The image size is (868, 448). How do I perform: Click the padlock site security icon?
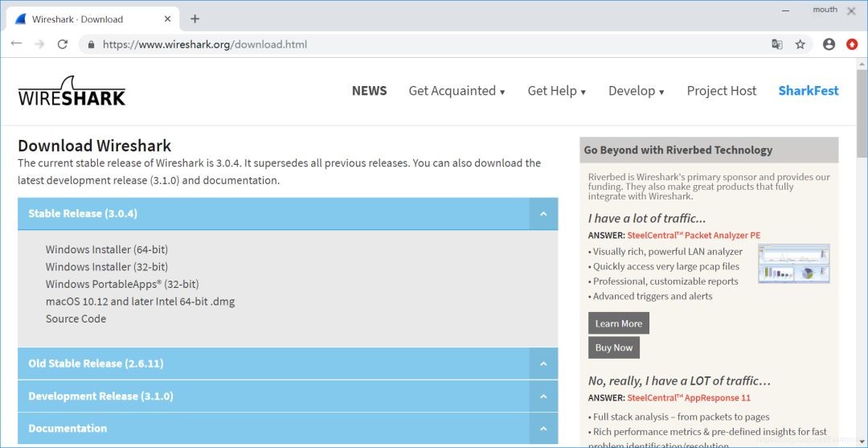tap(92, 45)
